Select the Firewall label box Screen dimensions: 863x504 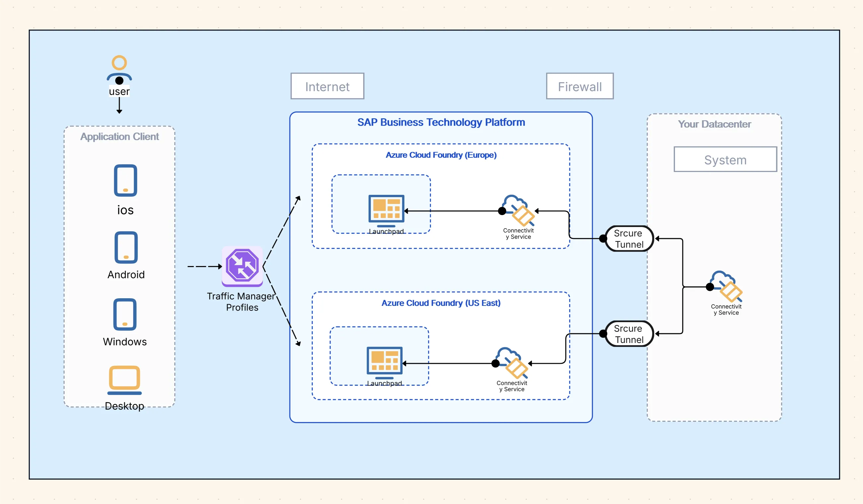580,86
